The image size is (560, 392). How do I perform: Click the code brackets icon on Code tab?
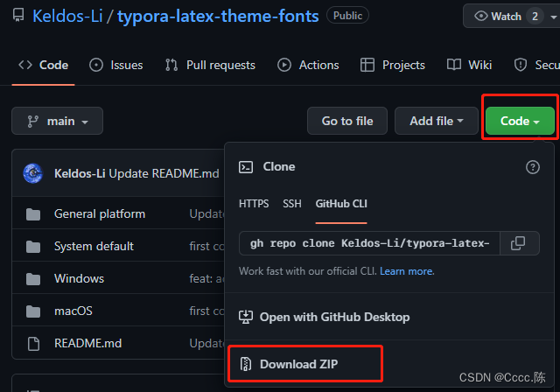click(x=25, y=65)
